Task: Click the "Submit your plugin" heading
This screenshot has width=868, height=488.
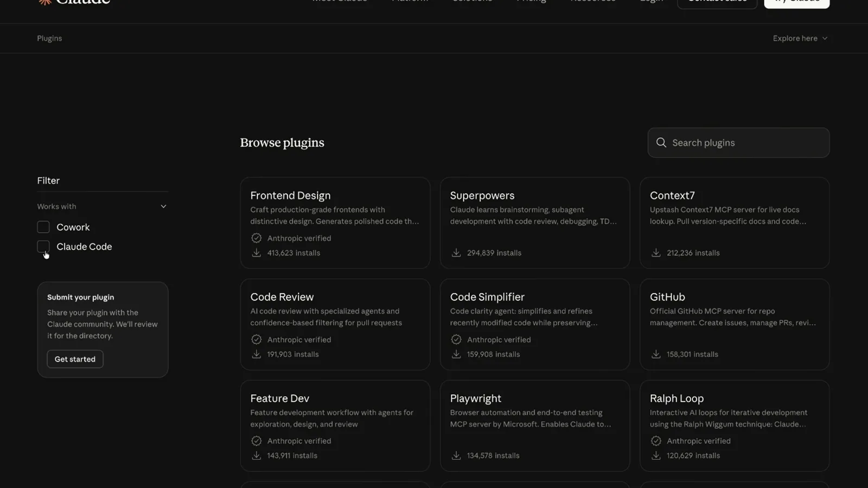Action: (x=80, y=297)
